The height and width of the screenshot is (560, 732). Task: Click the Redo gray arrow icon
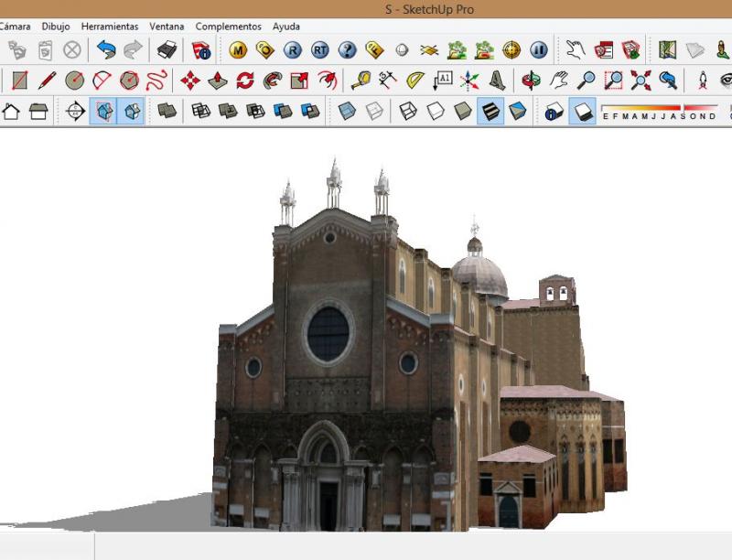(x=133, y=49)
